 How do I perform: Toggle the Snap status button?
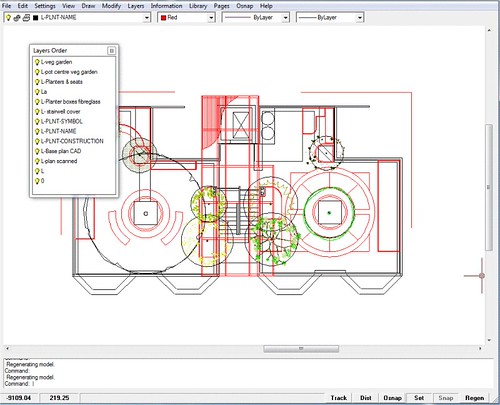(445, 398)
